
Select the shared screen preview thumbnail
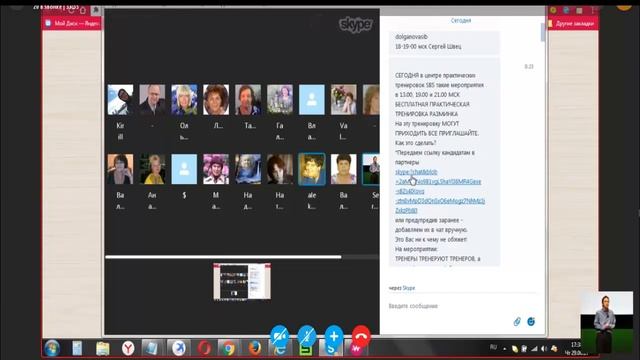(x=242, y=282)
